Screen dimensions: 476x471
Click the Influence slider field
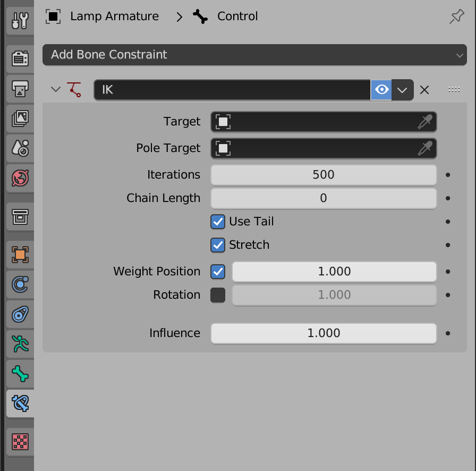pos(324,333)
